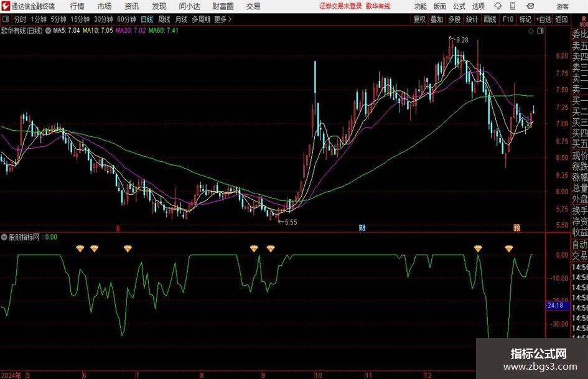Open the 功能 menu
588x379 pixels.
(x=421, y=6)
